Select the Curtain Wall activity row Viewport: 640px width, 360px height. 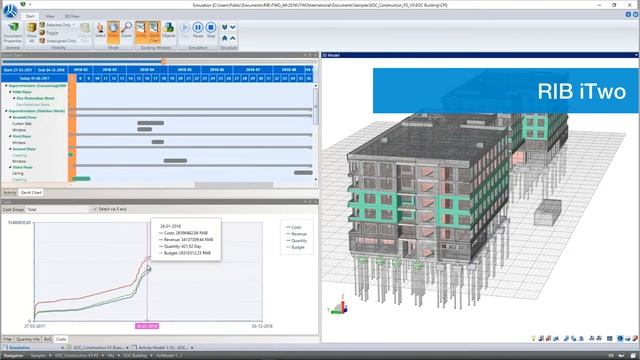(22, 123)
